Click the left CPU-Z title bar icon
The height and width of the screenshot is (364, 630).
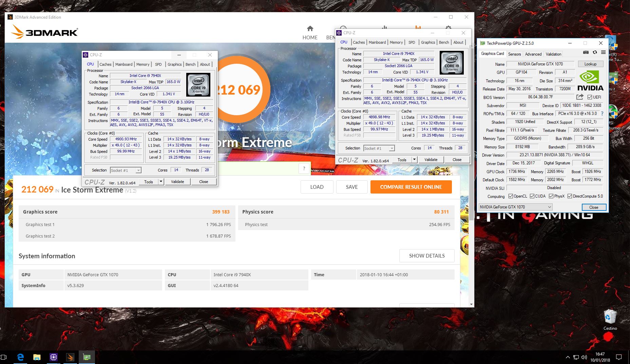(x=85, y=55)
